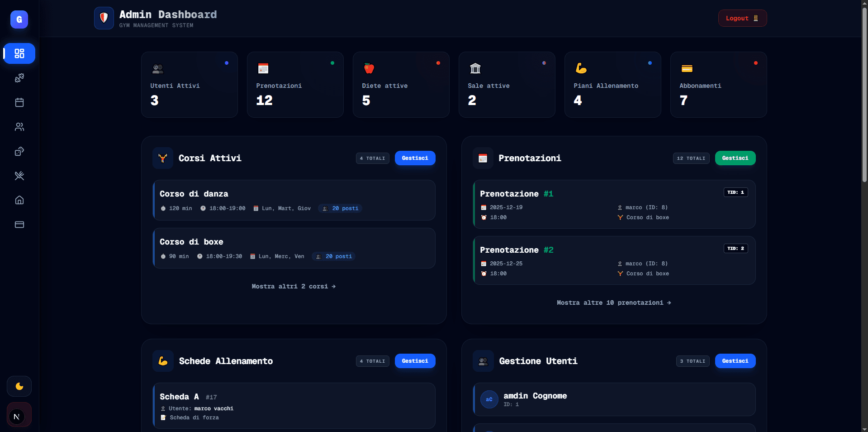The height and width of the screenshot is (432, 868).
Task: Click the G logo in sidebar
Action: 19,19
